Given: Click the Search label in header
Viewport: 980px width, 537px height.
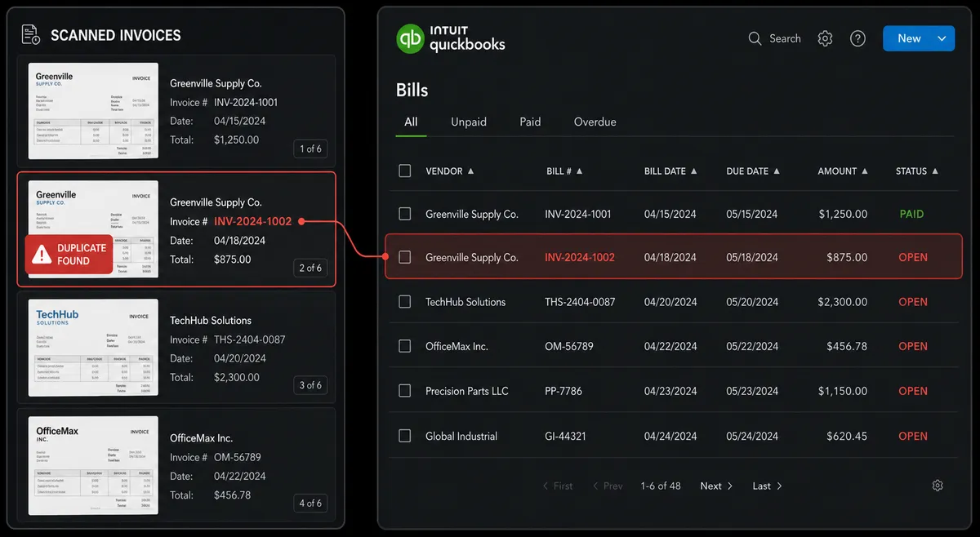Looking at the screenshot, I should coord(785,38).
